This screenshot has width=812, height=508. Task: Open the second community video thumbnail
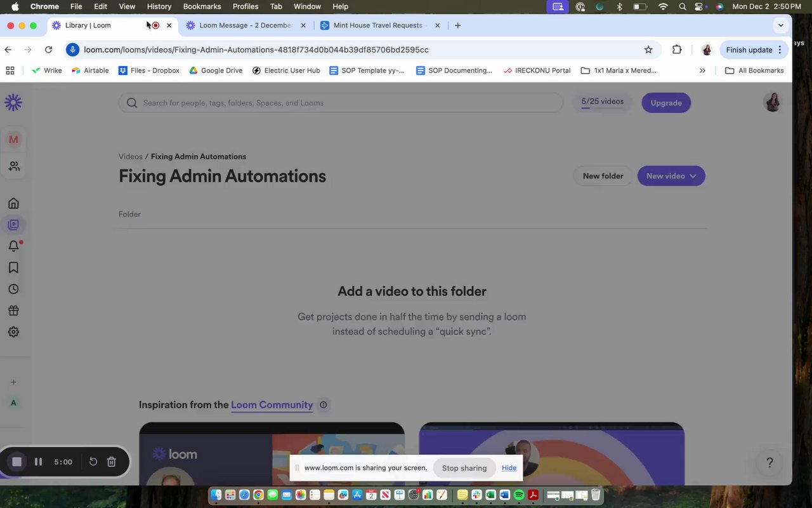(552, 453)
